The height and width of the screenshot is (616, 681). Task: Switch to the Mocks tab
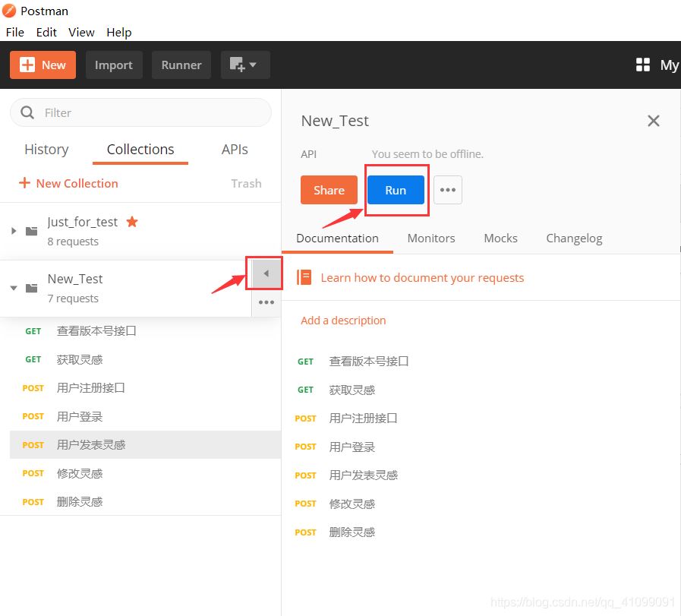501,239
